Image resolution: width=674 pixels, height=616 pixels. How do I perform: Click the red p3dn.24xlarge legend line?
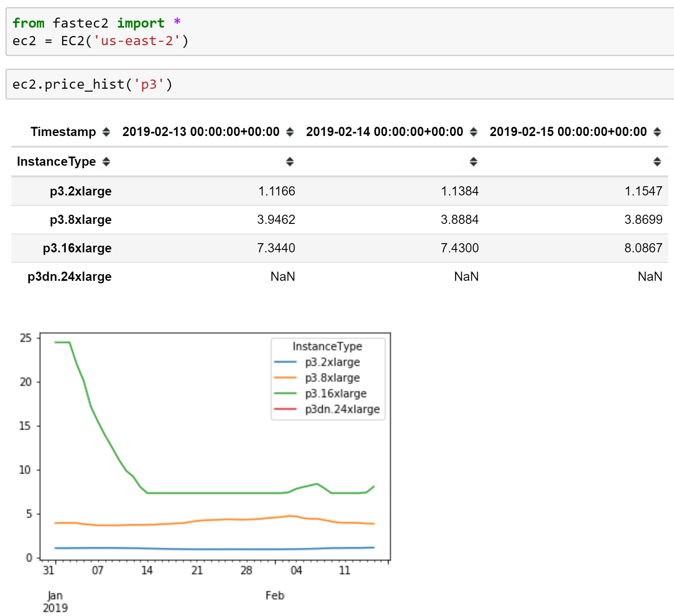click(285, 409)
